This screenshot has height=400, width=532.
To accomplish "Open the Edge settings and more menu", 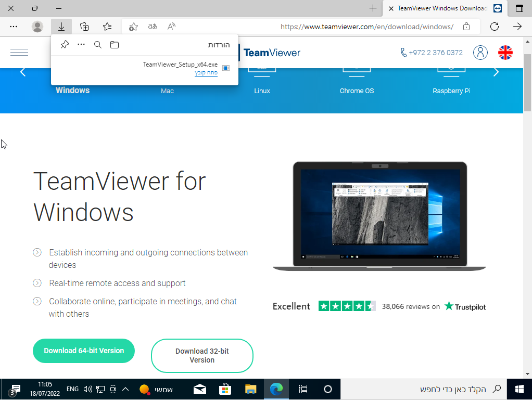I will (14, 27).
